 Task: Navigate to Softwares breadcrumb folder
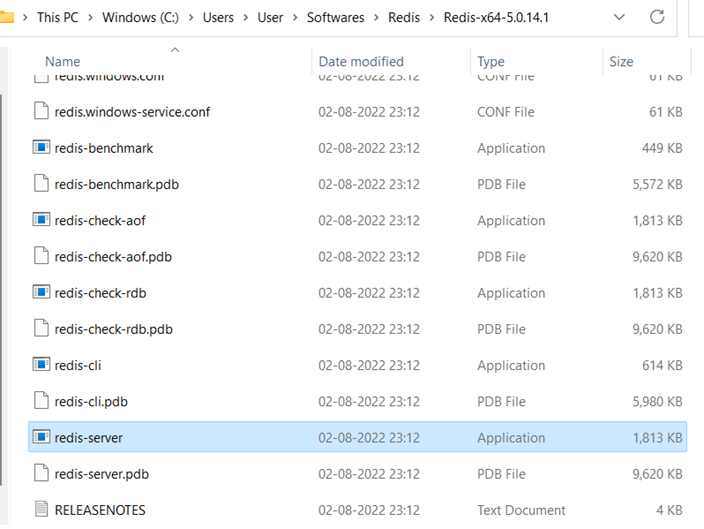click(x=336, y=18)
